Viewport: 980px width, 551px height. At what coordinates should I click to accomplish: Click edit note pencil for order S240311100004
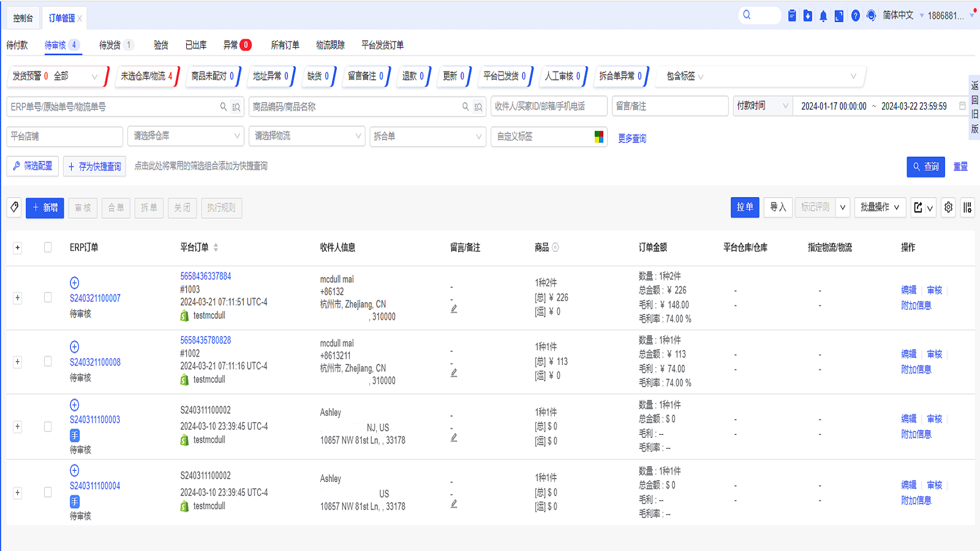tap(454, 503)
